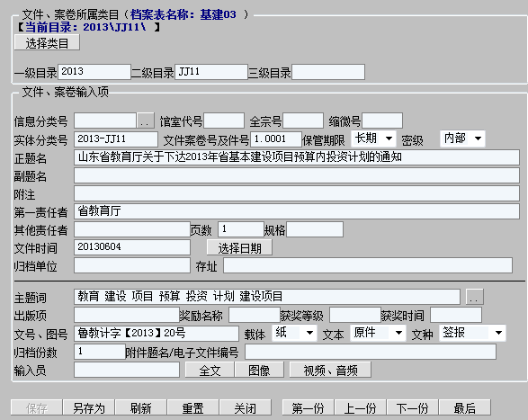This screenshot has width=528, height=420.
Task: Click the 重置 button
Action: pyautogui.click(x=193, y=408)
